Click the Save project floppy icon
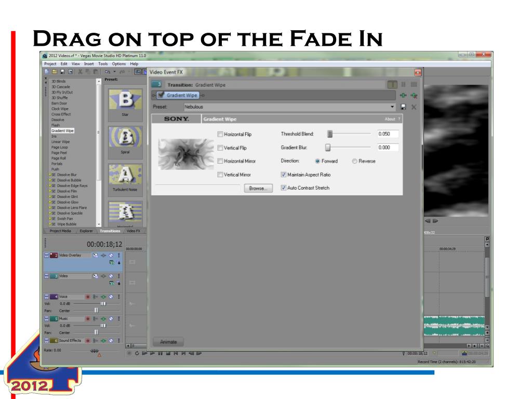The image size is (532, 399). (62, 72)
